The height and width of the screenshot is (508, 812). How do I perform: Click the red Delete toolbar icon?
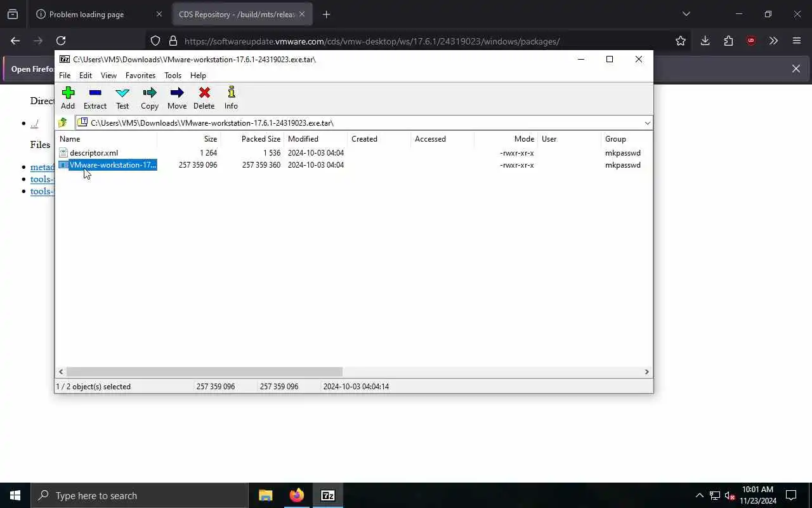[x=204, y=98]
